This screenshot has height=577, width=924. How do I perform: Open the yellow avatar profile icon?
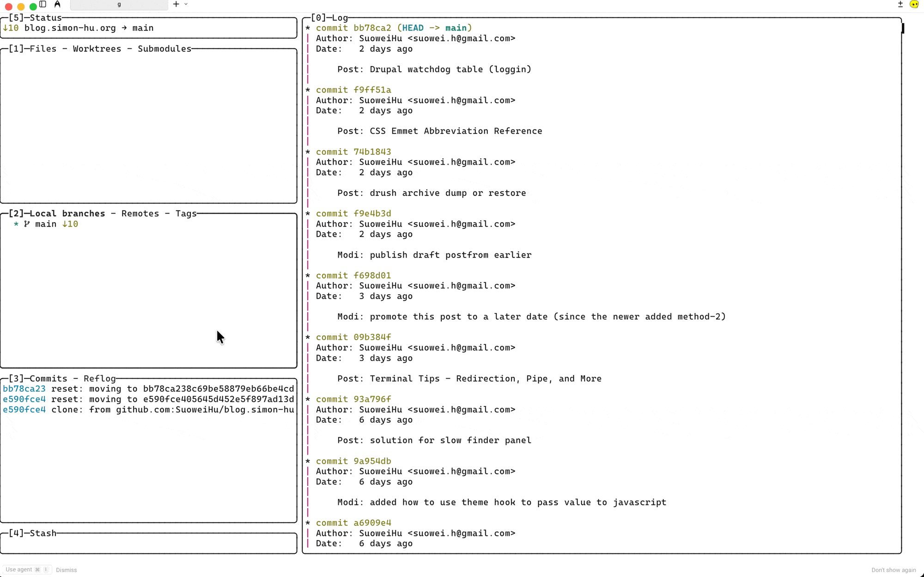(x=914, y=4)
